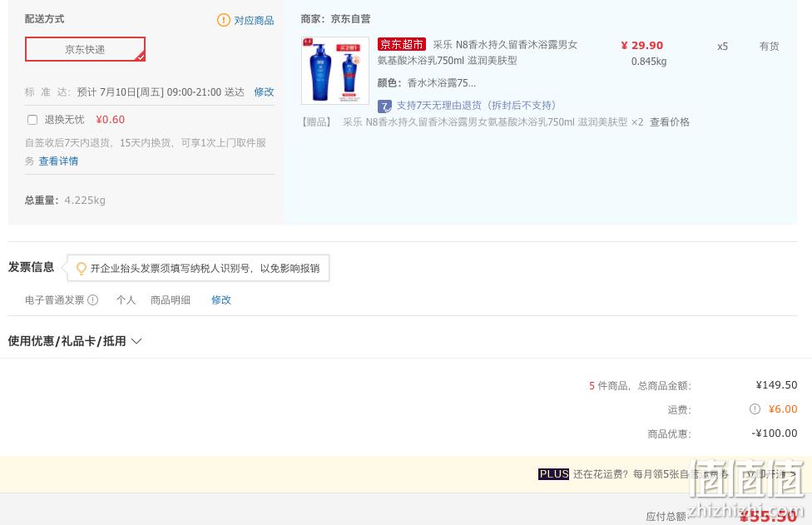The image size is (812, 525).
Task: Click the 总重量 4.225kg value
Action: pos(85,201)
